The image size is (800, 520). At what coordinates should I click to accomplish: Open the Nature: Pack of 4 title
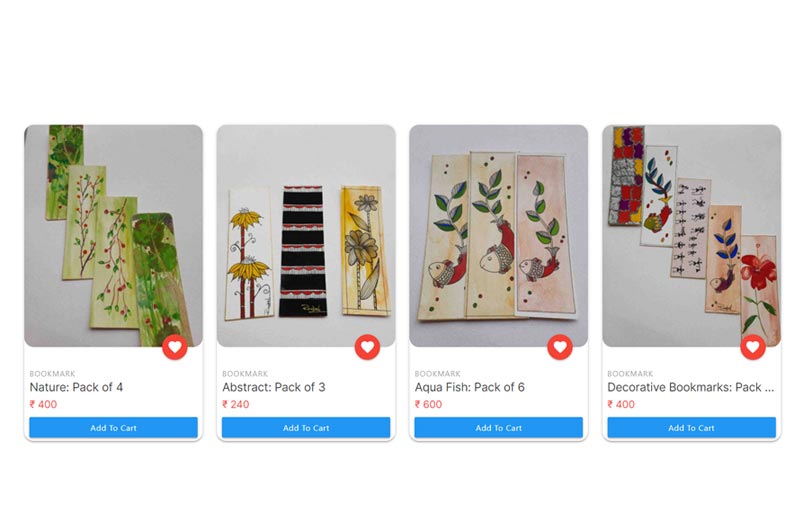(76, 387)
